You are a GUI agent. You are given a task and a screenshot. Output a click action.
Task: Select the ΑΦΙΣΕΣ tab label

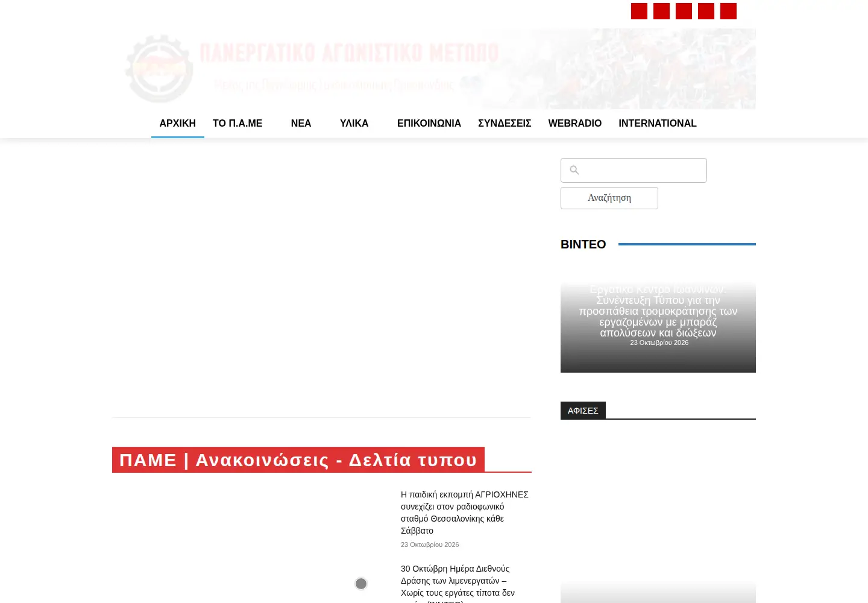pyautogui.click(x=583, y=410)
